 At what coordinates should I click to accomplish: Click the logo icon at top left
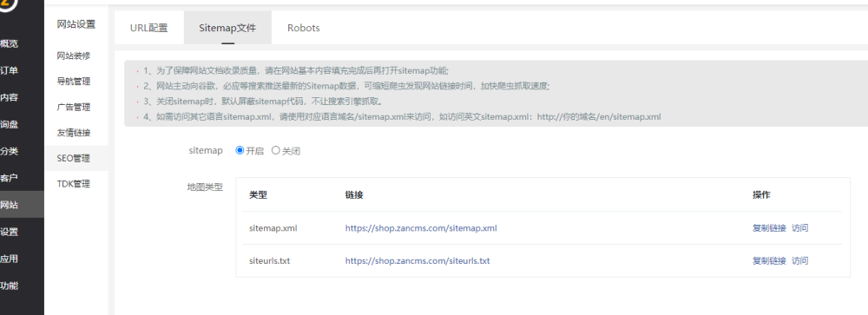point(8,4)
